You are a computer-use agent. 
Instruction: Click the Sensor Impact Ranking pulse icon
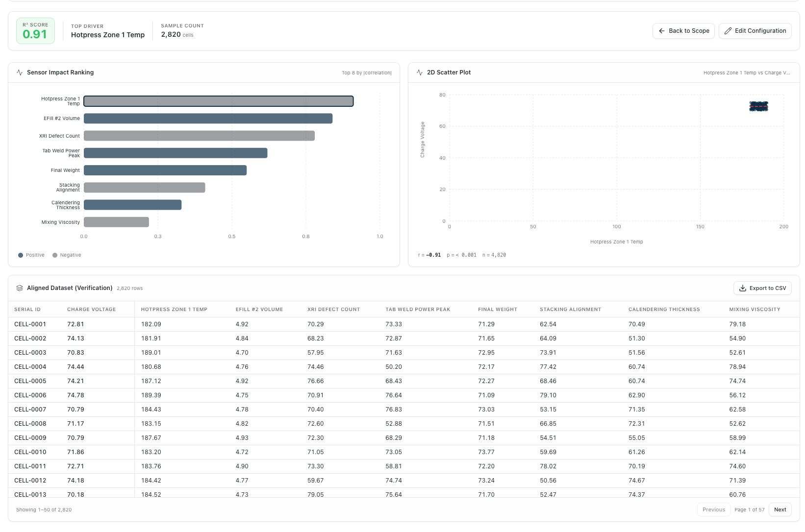20,73
